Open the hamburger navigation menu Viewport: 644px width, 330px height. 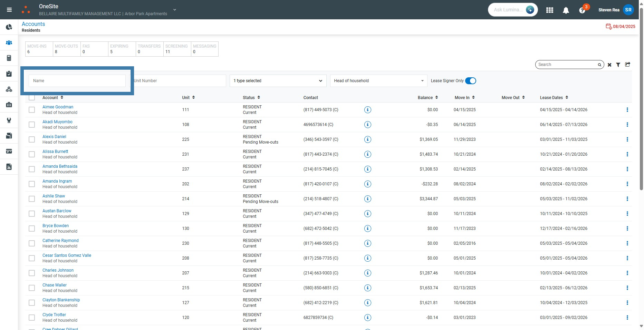pos(9,10)
